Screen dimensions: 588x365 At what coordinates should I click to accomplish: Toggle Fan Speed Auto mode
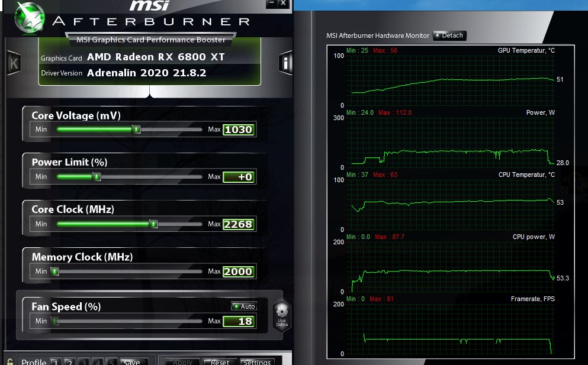tap(244, 306)
